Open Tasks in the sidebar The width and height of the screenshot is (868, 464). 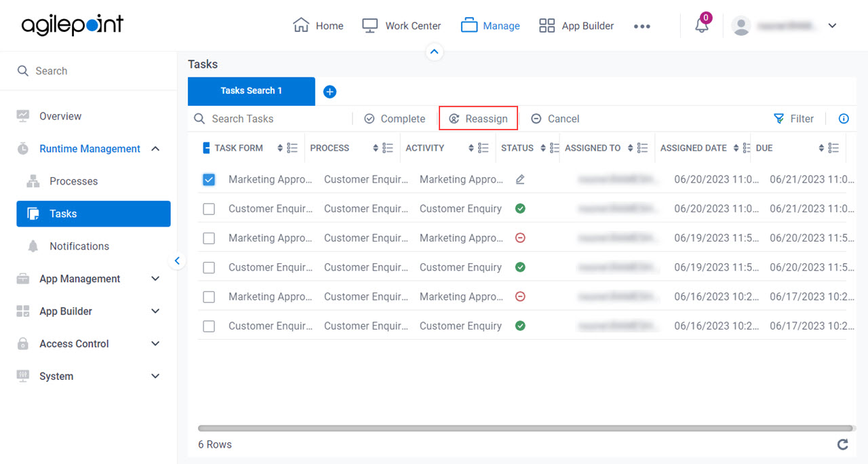(x=94, y=214)
